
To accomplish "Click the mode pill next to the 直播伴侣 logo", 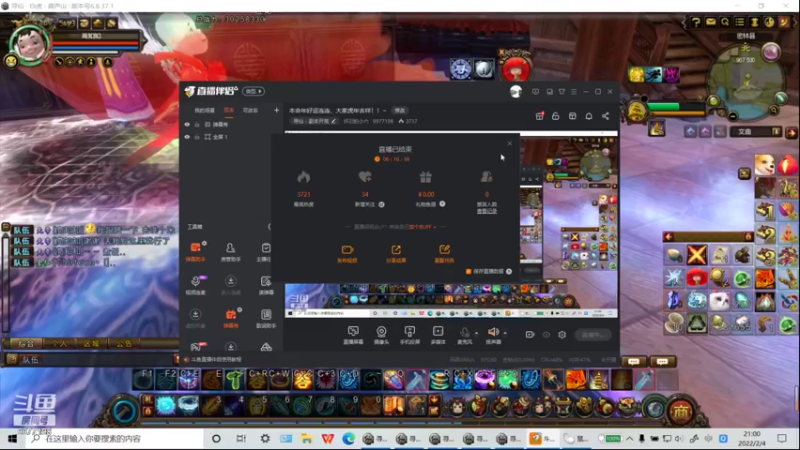I will click(253, 91).
